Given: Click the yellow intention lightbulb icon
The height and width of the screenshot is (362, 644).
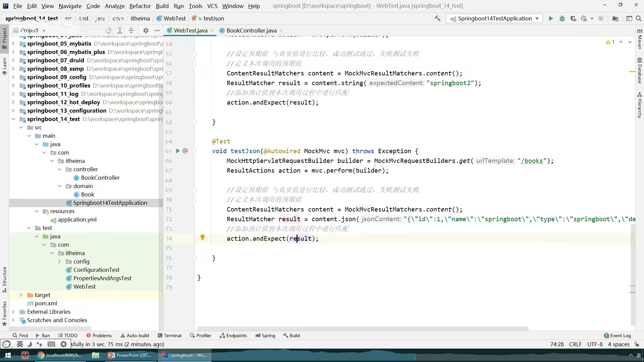Looking at the screenshot, I should click(x=203, y=238).
